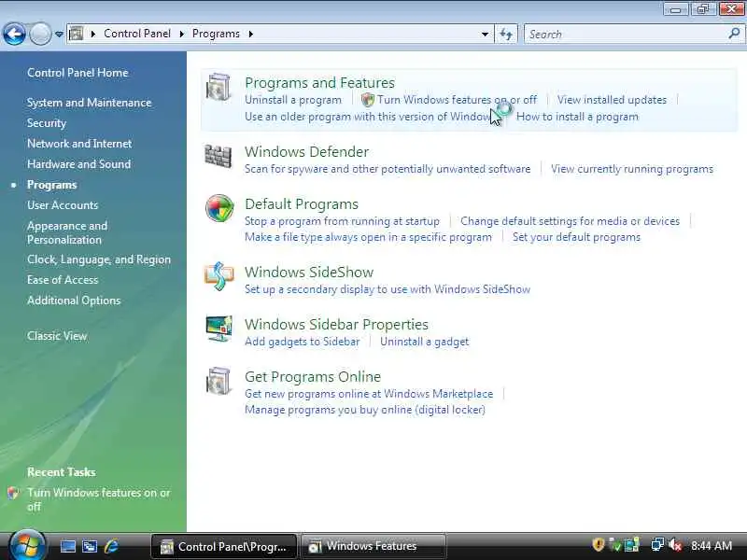Viewport: 747px width, 560px height.
Task: Click Control Panel\Progr... taskbar button
Action: click(224, 546)
